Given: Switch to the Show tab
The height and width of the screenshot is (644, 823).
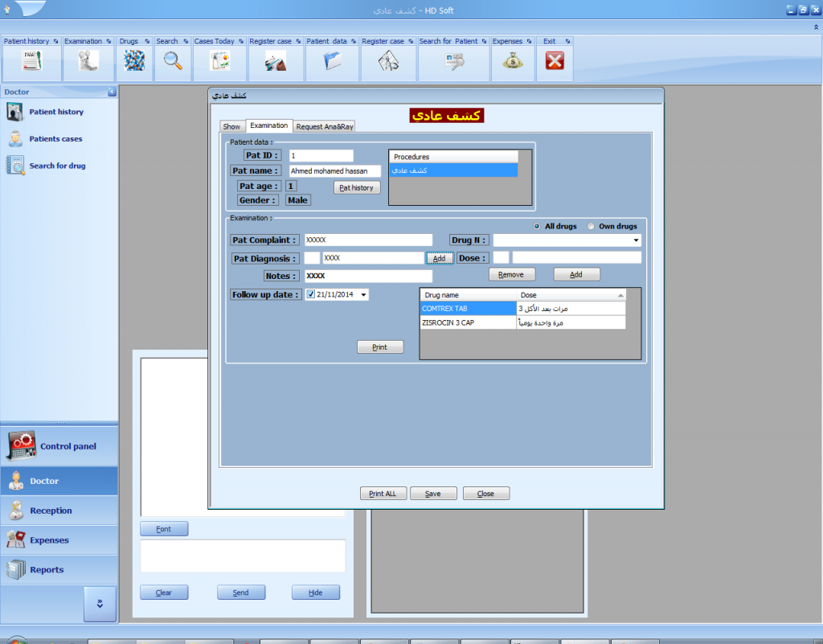Looking at the screenshot, I should (231, 126).
